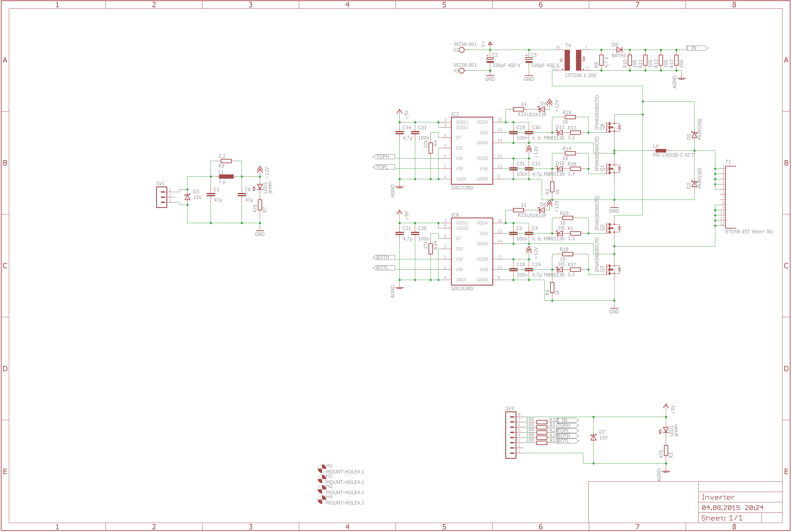Select the D9 BAT43 diode symbol
791x532 pixels.
tap(619, 49)
